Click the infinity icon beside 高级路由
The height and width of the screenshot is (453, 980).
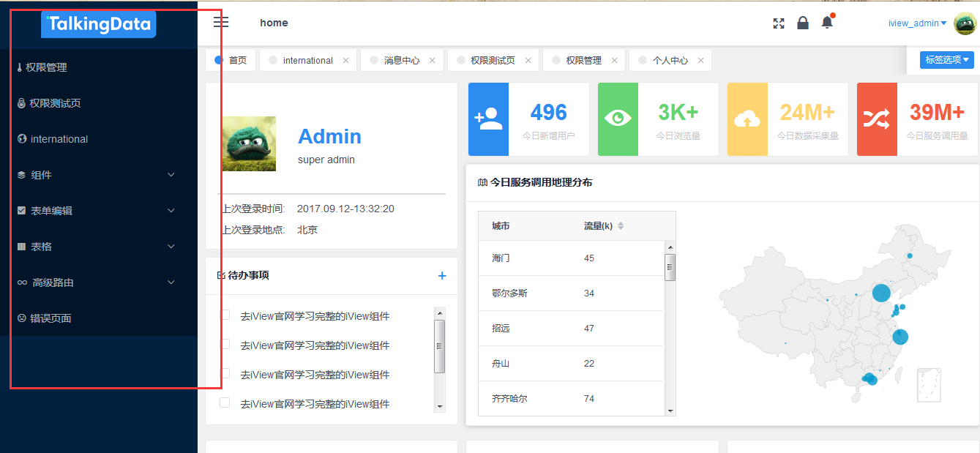click(x=23, y=282)
